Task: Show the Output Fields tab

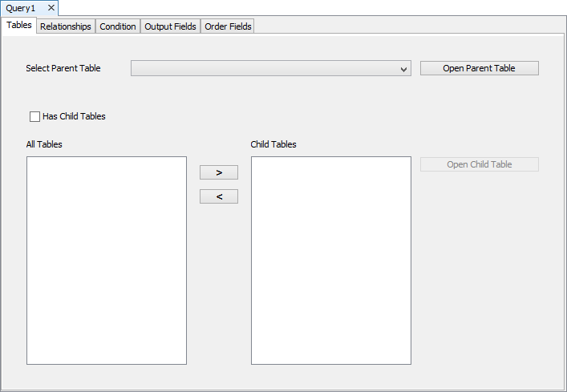Action: tap(170, 26)
